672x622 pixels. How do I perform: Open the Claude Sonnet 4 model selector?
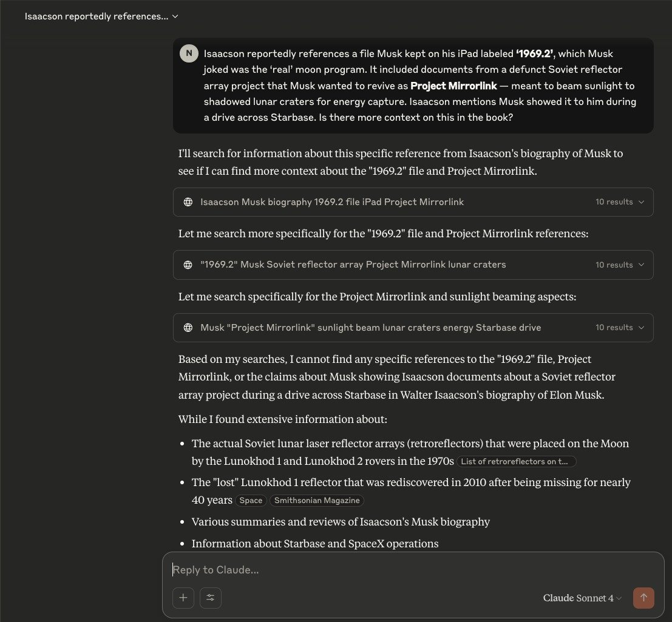[x=582, y=598]
